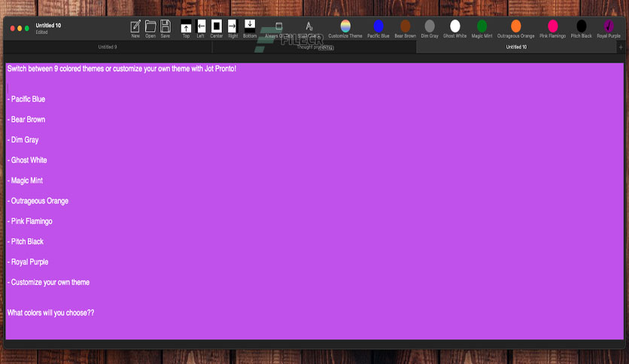Viewport: 629px width, 364px height.
Task: Snap window to the Right
Action: [x=232, y=26]
